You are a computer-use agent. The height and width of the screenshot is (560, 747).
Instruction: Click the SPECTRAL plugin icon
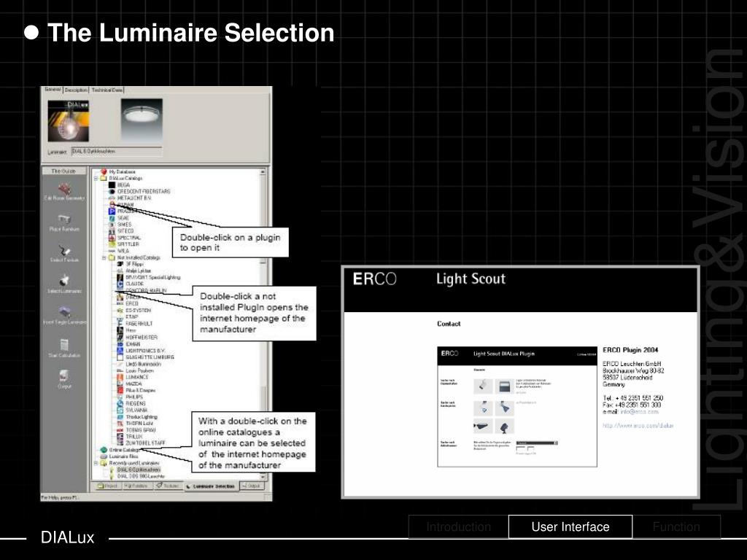tap(112, 237)
